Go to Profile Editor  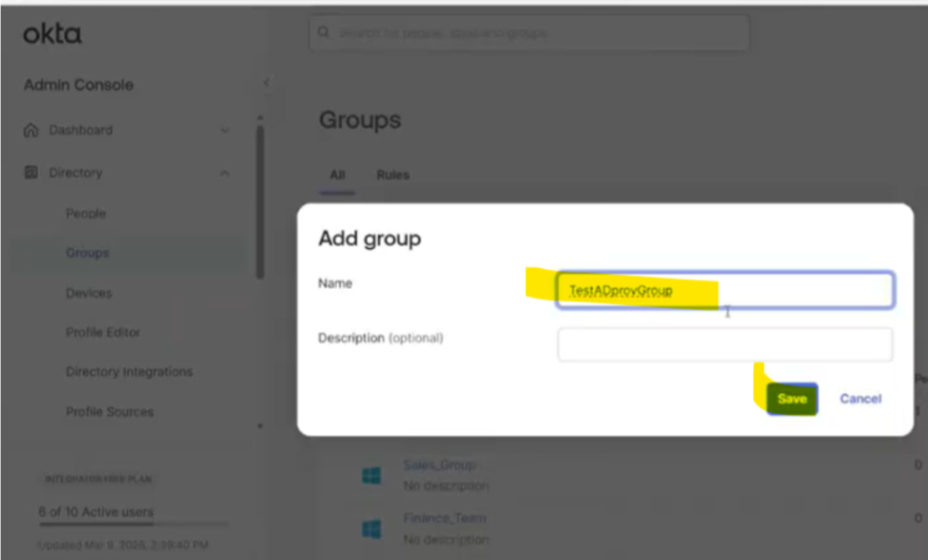[103, 333]
